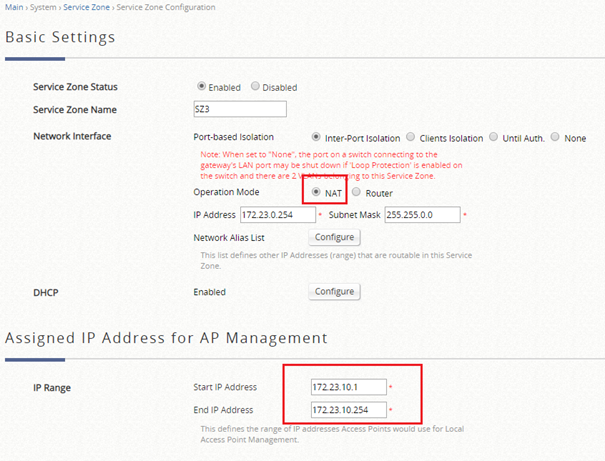Go to Main in breadcrumb
The image size is (605, 461).
14,8
